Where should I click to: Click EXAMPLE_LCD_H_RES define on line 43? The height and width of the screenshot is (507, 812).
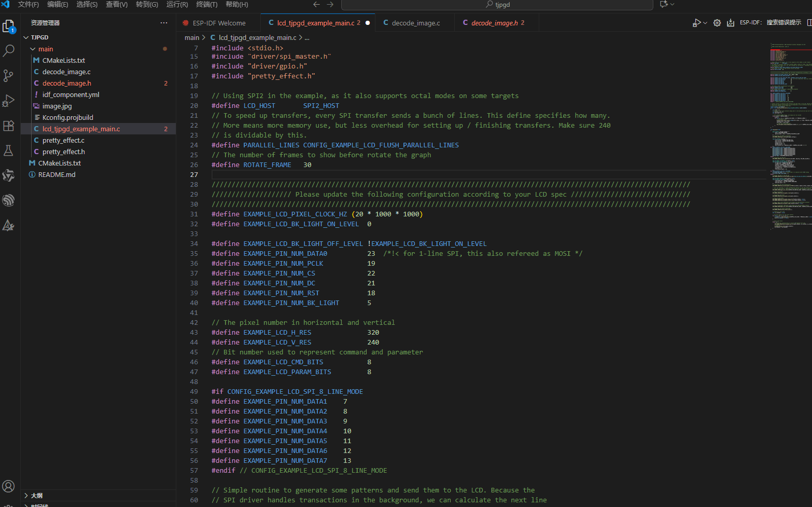pyautogui.click(x=277, y=332)
